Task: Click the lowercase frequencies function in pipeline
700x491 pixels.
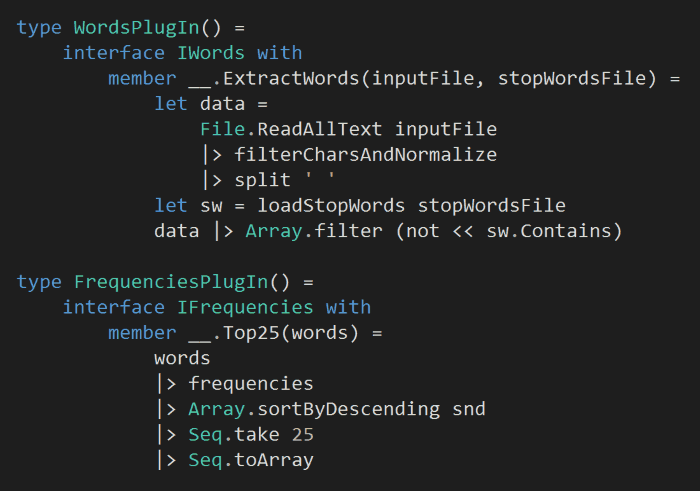Action: pyautogui.click(x=250, y=383)
